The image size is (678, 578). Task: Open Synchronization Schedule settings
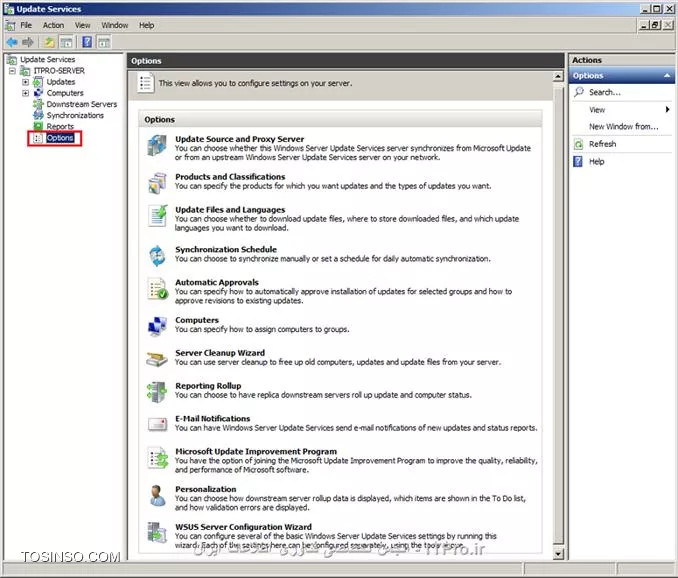tap(226, 249)
